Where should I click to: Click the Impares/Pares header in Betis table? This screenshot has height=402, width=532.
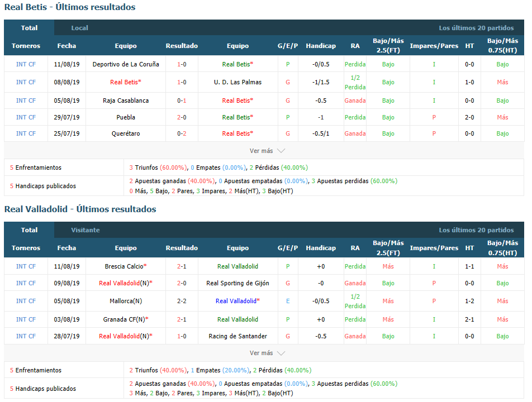click(434, 46)
